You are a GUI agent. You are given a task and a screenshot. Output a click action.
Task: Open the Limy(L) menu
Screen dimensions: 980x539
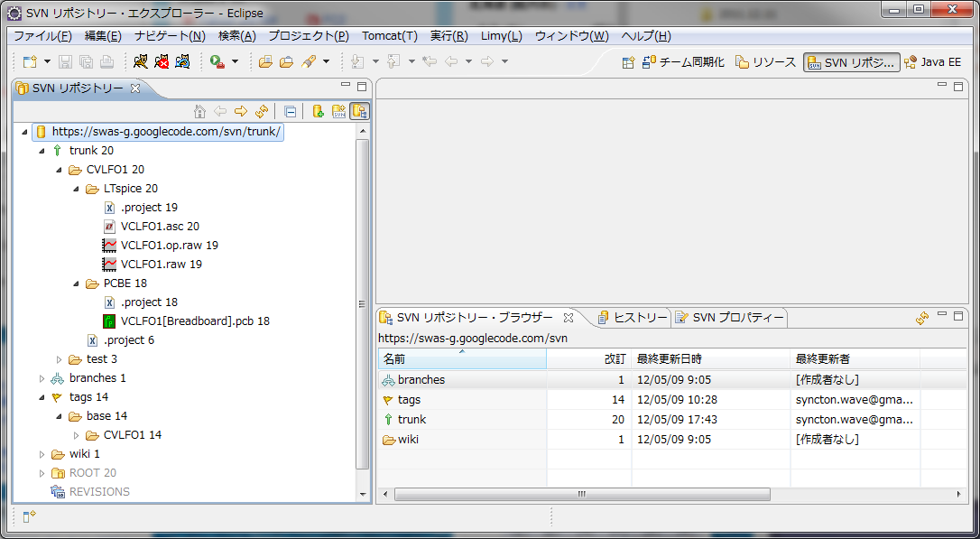coord(501,35)
